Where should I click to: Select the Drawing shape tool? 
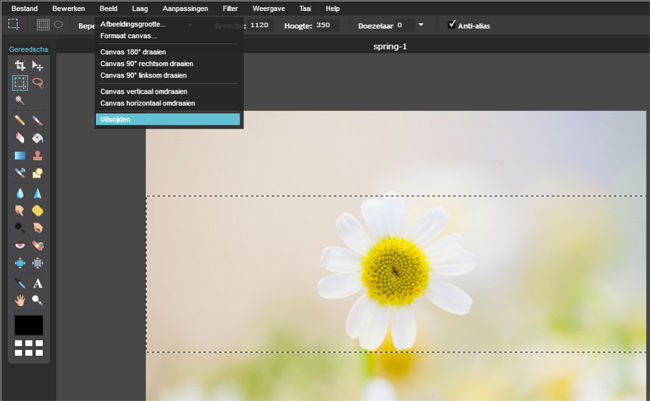coord(37,173)
